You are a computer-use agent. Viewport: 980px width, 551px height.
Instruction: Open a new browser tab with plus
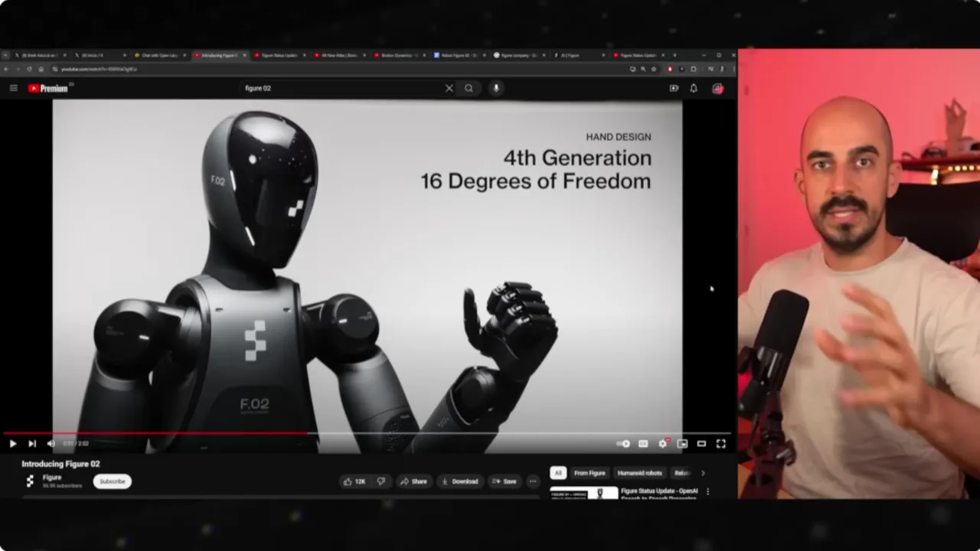[675, 55]
